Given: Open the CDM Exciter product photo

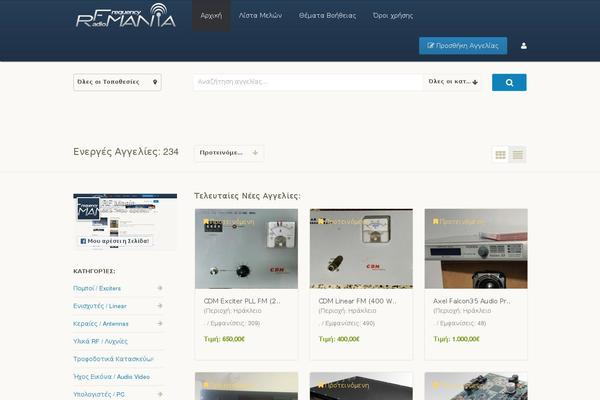Looking at the screenshot, I should [246, 248].
